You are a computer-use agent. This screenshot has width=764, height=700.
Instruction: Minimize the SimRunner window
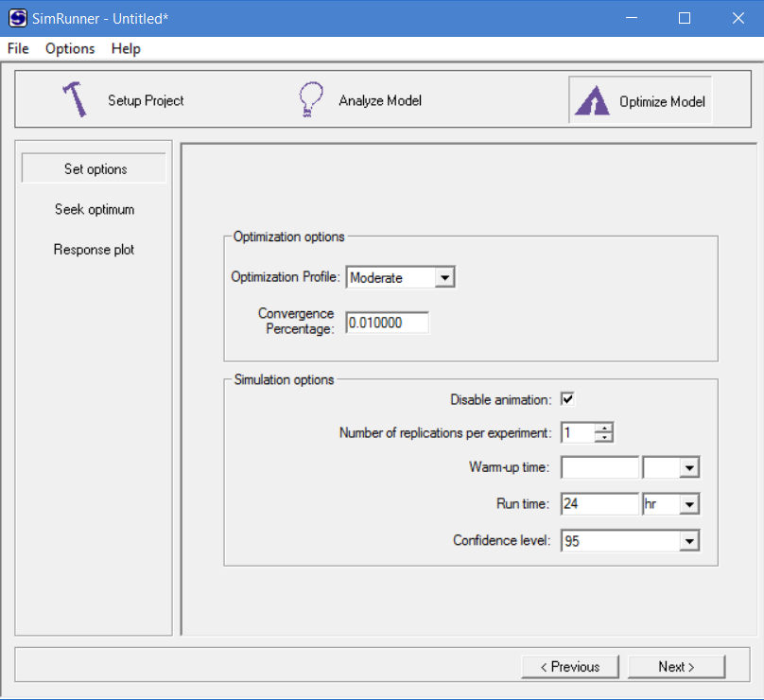(x=632, y=18)
